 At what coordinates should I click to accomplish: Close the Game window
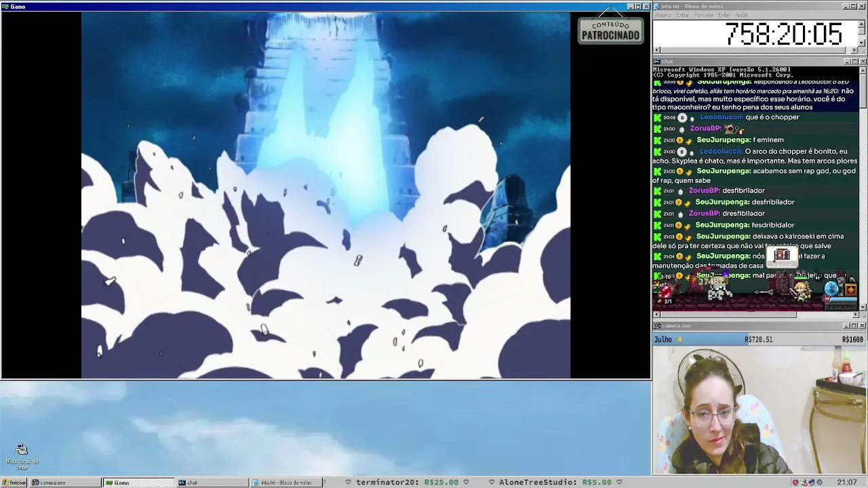tap(646, 6)
